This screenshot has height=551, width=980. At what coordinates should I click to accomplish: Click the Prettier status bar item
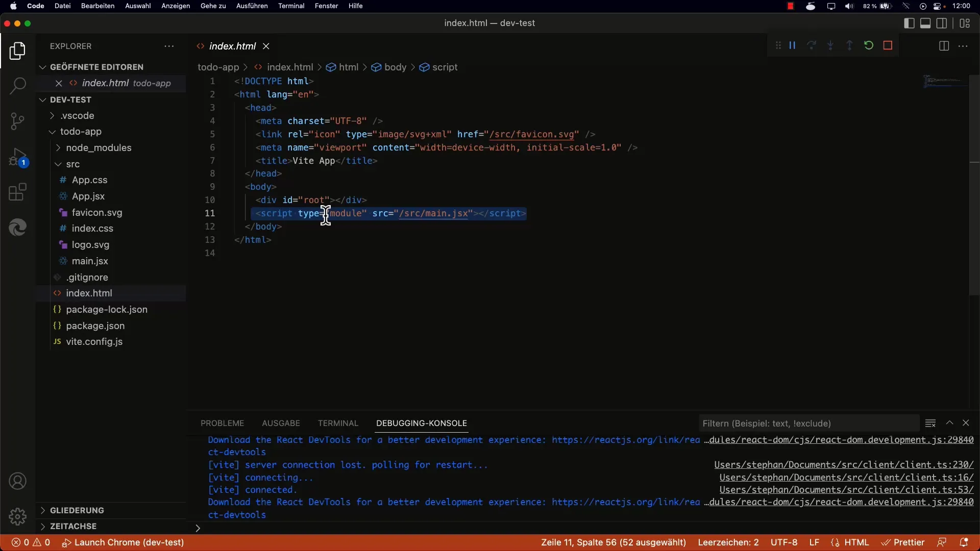[x=903, y=542]
